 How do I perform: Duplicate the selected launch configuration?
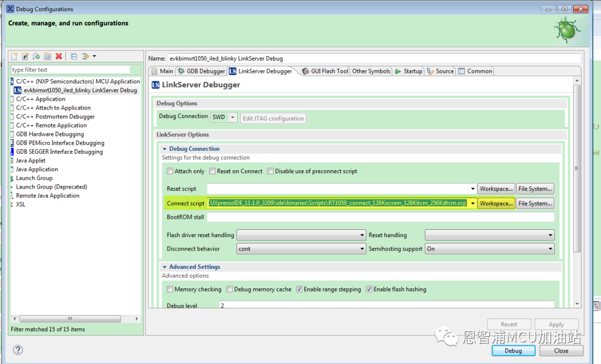coord(47,56)
